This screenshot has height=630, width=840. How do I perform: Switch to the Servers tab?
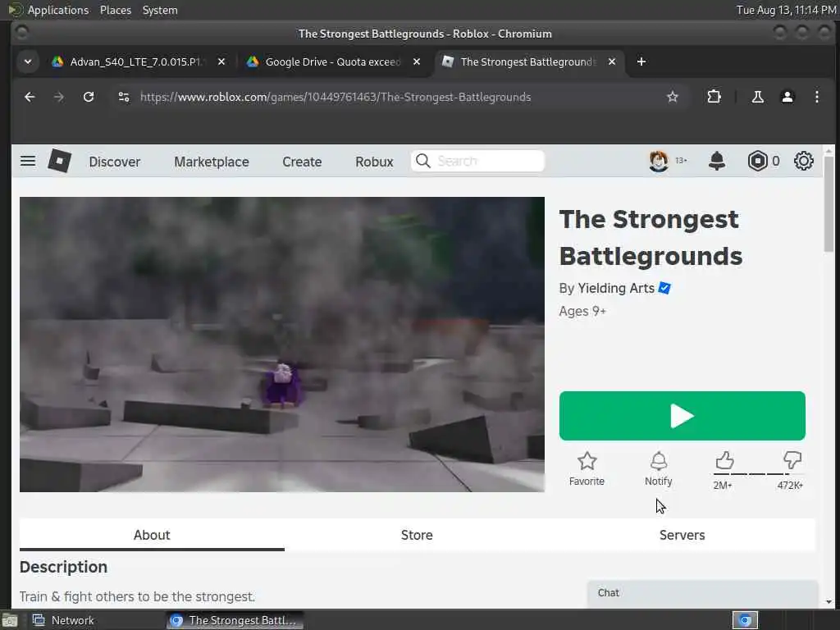(x=682, y=535)
